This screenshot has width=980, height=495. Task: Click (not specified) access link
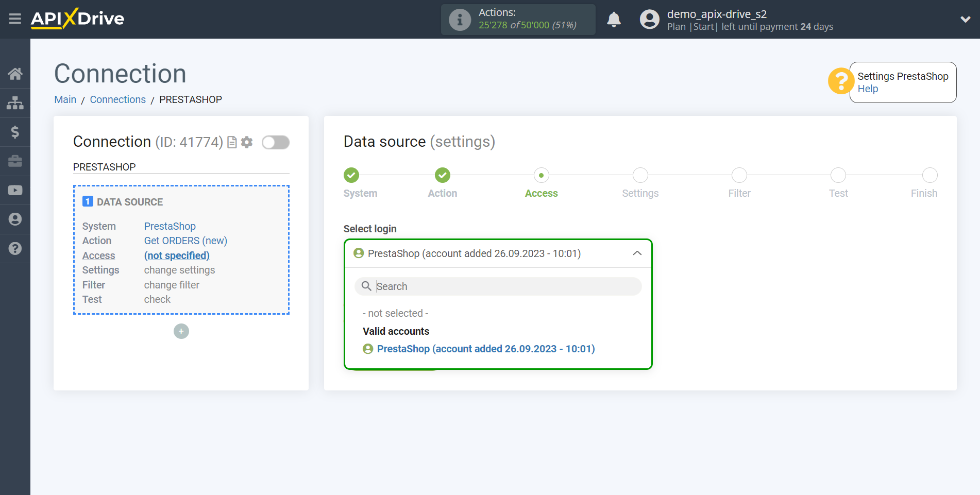tap(177, 255)
